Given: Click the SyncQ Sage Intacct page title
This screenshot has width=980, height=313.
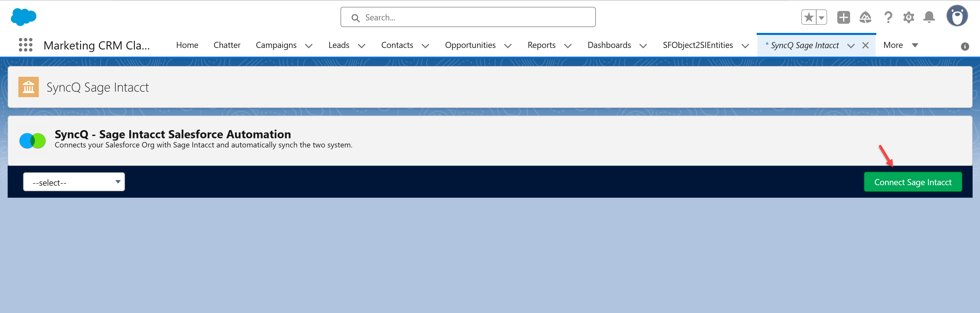Looking at the screenshot, I should (x=98, y=87).
